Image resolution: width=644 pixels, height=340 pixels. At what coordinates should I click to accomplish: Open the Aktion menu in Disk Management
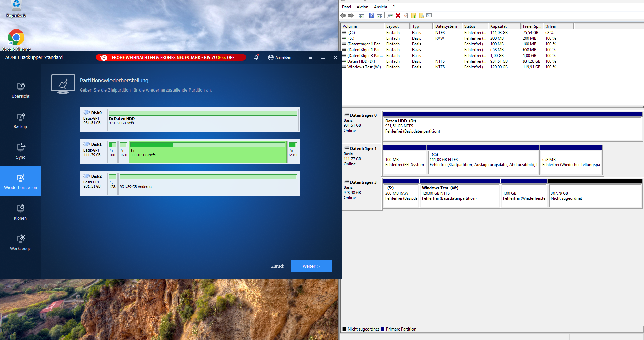pos(362,7)
